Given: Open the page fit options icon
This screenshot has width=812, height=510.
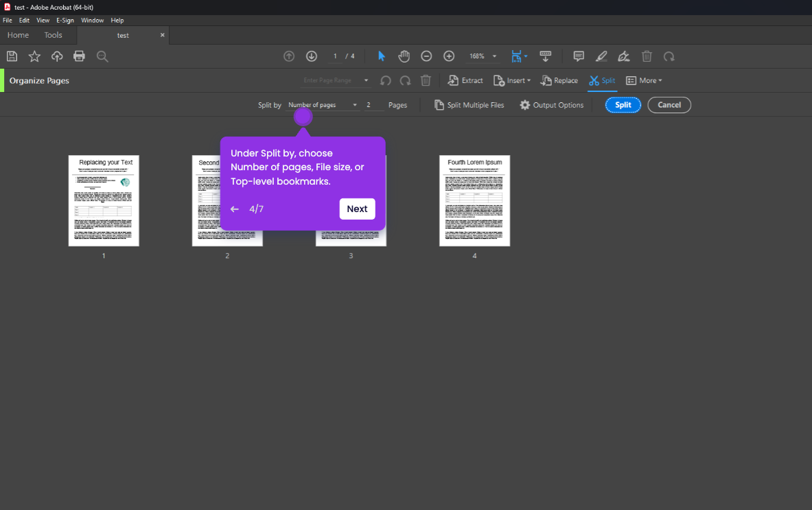Looking at the screenshot, I should click(518, 56).
